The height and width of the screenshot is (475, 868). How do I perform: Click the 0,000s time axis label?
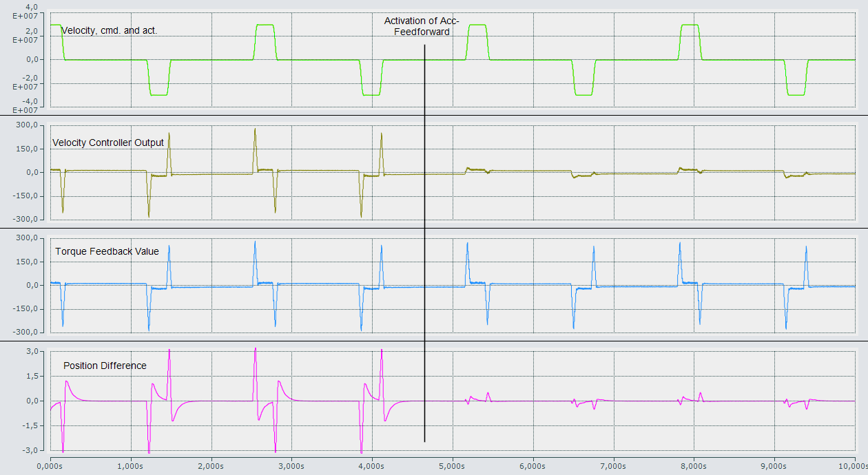point(50,466)
